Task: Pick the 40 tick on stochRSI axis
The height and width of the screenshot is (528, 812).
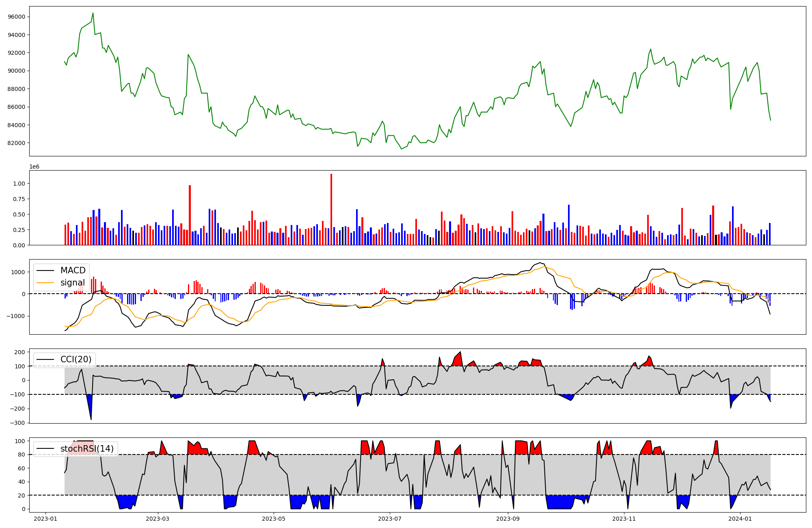Action: [x=22, y=482]
